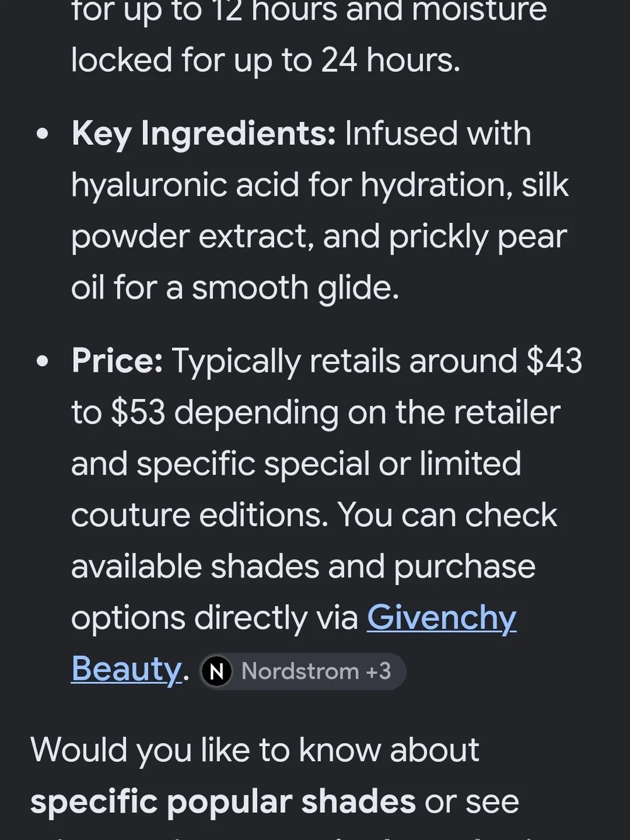The height and width of the screenshot is (840, 630).
Task: Click the 'silk powder extract' phrase
Action: [320, 211]
